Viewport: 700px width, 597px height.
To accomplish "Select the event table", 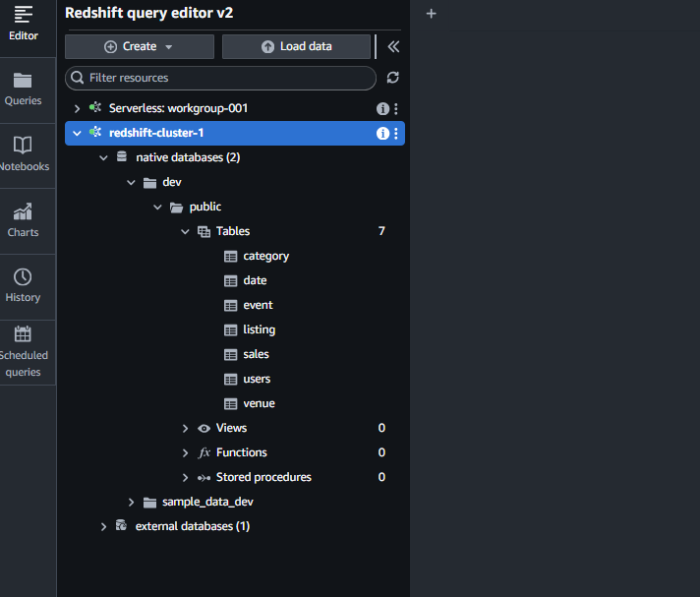I will click(x=258, y=305).
